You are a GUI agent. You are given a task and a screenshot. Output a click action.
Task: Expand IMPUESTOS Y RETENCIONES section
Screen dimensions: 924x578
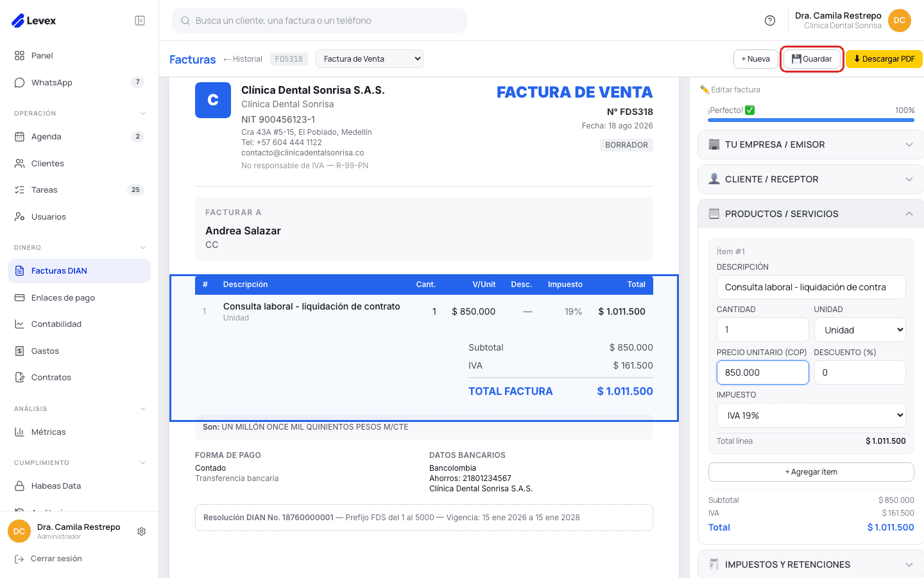point(811,565)
